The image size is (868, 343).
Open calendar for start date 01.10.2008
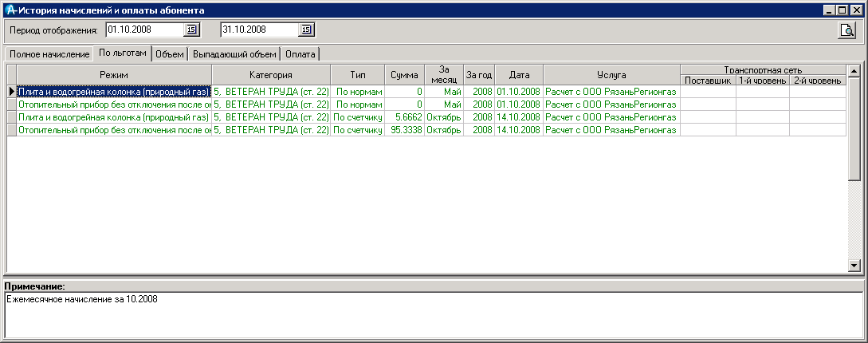191,30
